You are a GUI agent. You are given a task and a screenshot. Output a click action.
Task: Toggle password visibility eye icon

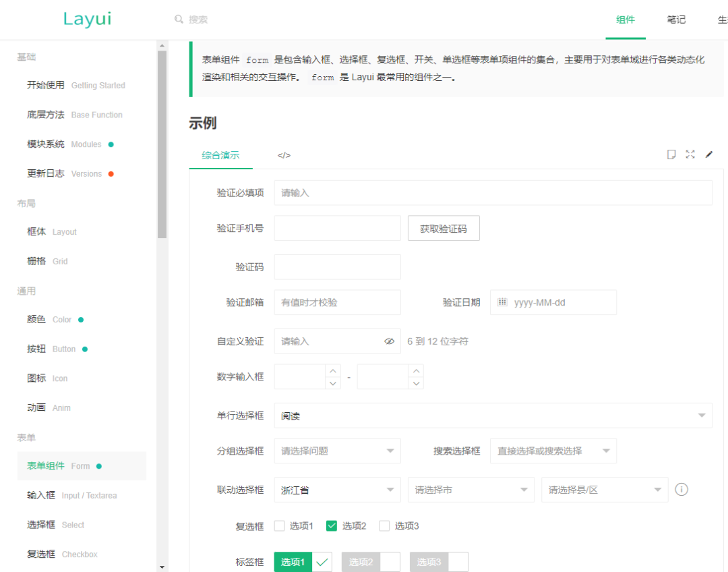tap(389, 341)
